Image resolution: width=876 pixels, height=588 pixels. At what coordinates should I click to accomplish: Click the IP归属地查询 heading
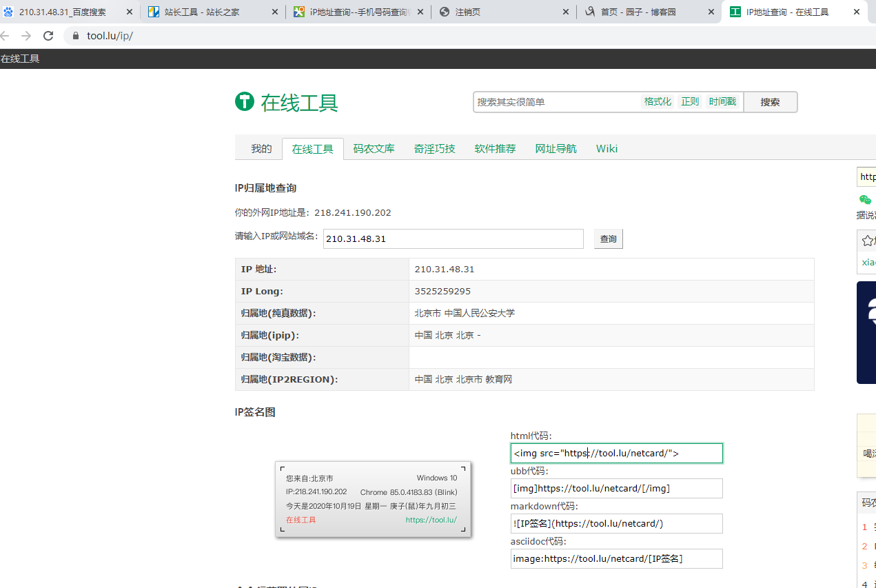265,187
